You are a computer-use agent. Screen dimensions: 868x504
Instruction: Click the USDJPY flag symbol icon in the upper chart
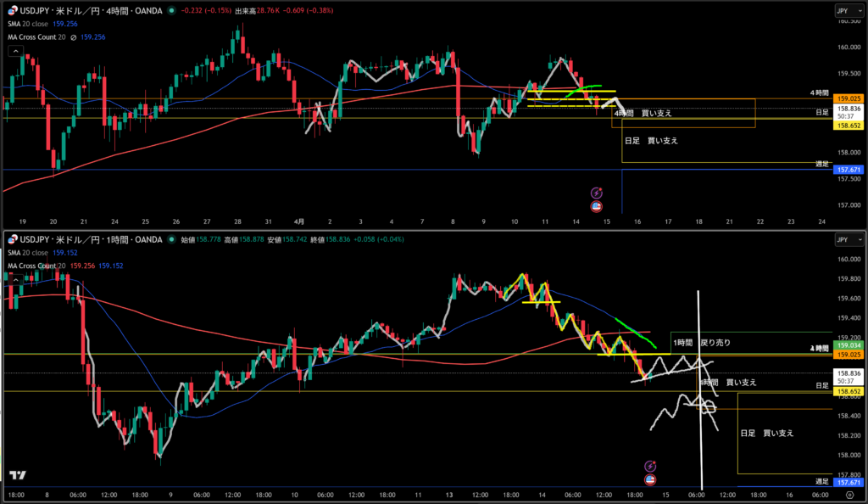(x=11, y=11)
